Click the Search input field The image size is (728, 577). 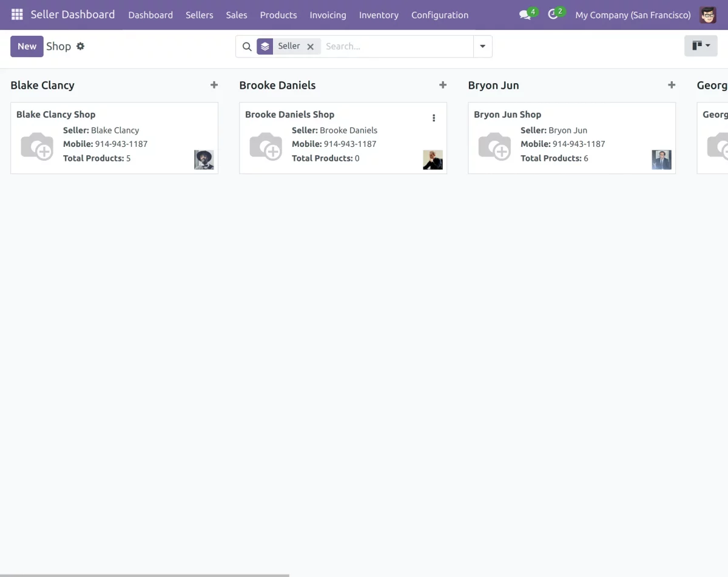click(x=397, y=47)
